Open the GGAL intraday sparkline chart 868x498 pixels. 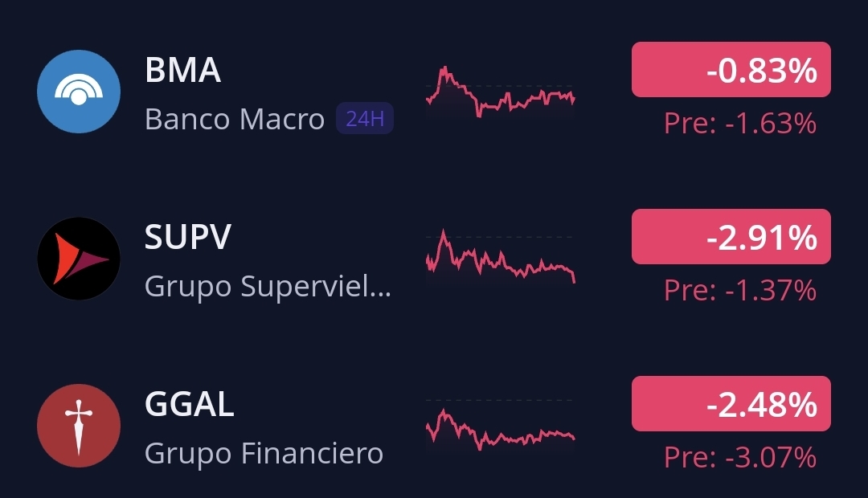click(x=500, y=429)
